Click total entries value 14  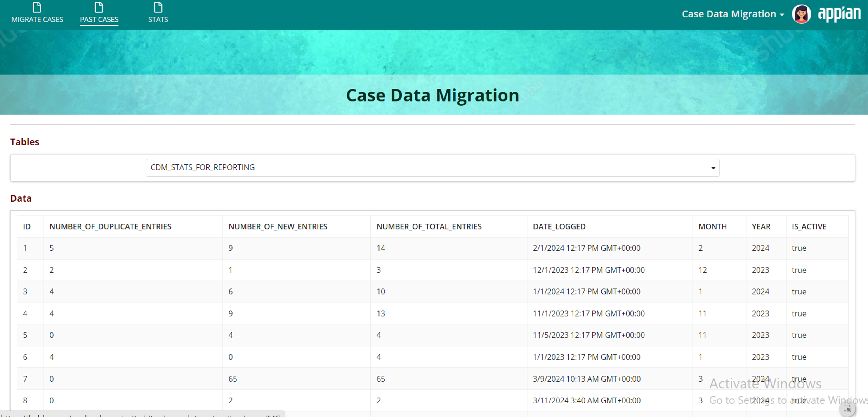[381, 248]
